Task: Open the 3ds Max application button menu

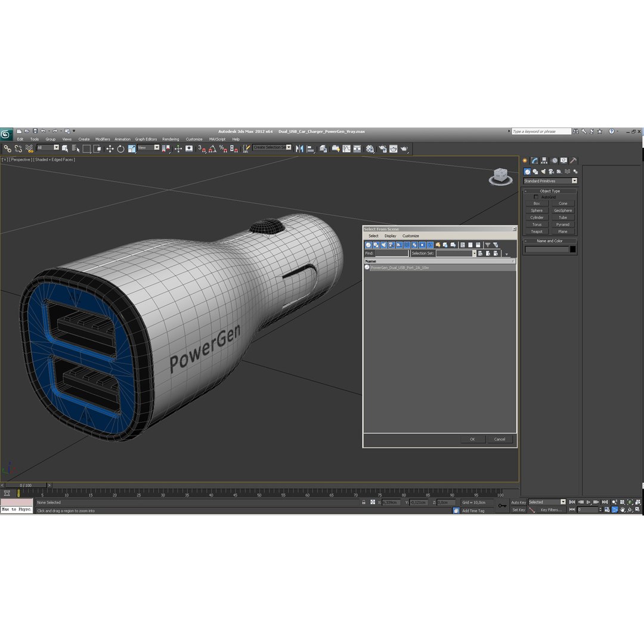Action: point(6,134)
